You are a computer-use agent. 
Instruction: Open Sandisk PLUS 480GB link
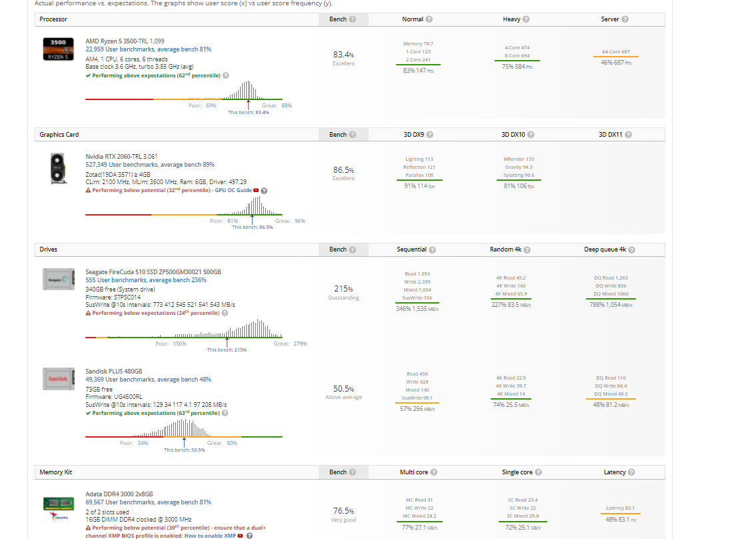click(114, 371)
